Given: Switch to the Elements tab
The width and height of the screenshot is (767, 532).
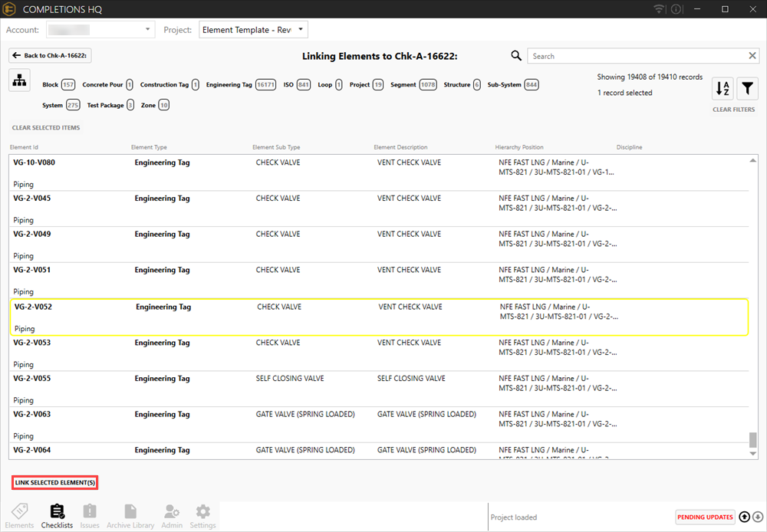Looking at the screenshot, I should 20,516.
